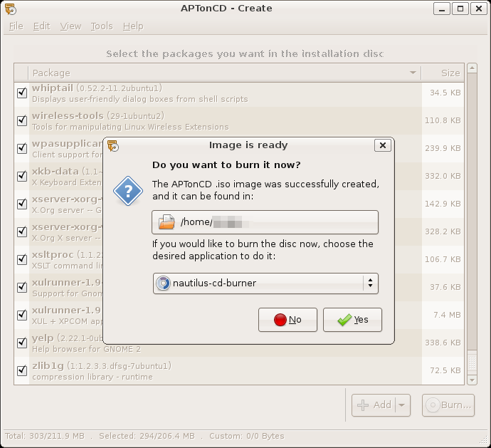Open the nautilus-cd-burner application dropdown

tap(265, 283)
